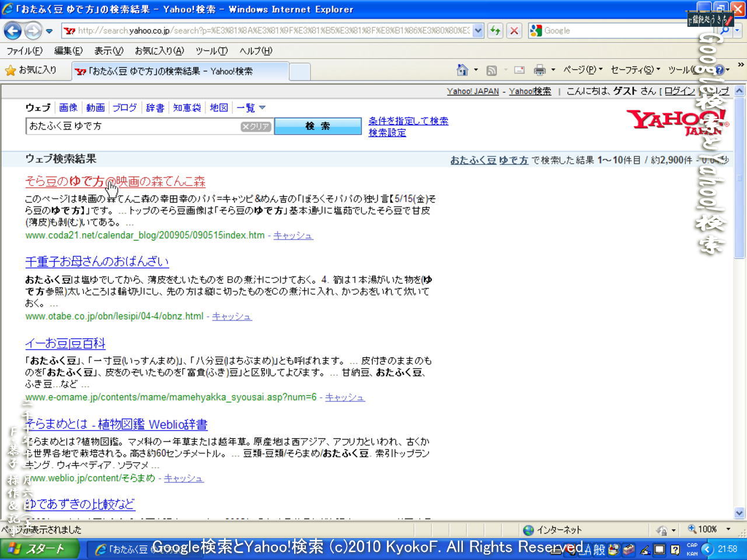The width and height of the screenshot is (747, 560).
Task: Select the ブログ search category
Action: [124, 107]
